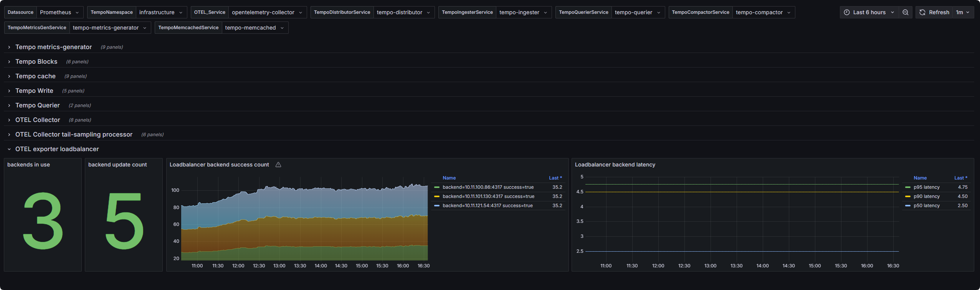Viewport: 980px width, 290px height.
Task: Click the p90 latency yellow color swatch
Action: [907, 196]
